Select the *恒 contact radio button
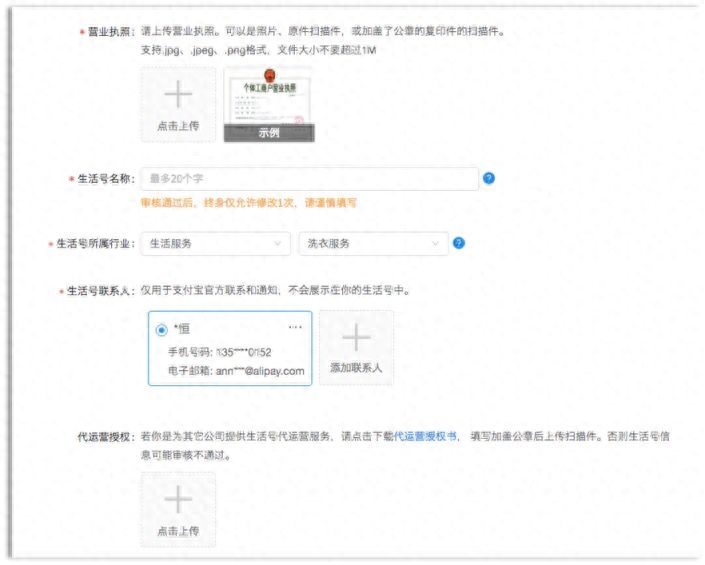 (x=162, y=329)
